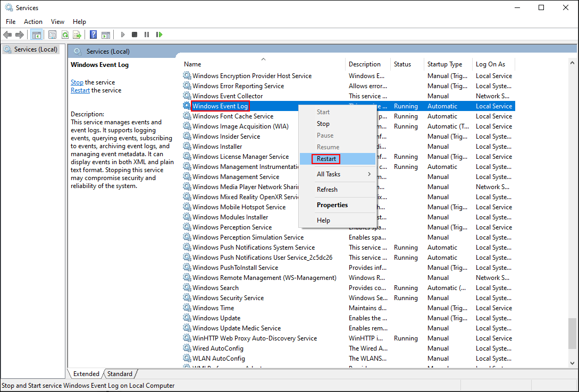This screenshot has width=579, height=392.
Task: Click the vertical scrollbar down arrow
Action: [572, 363]
